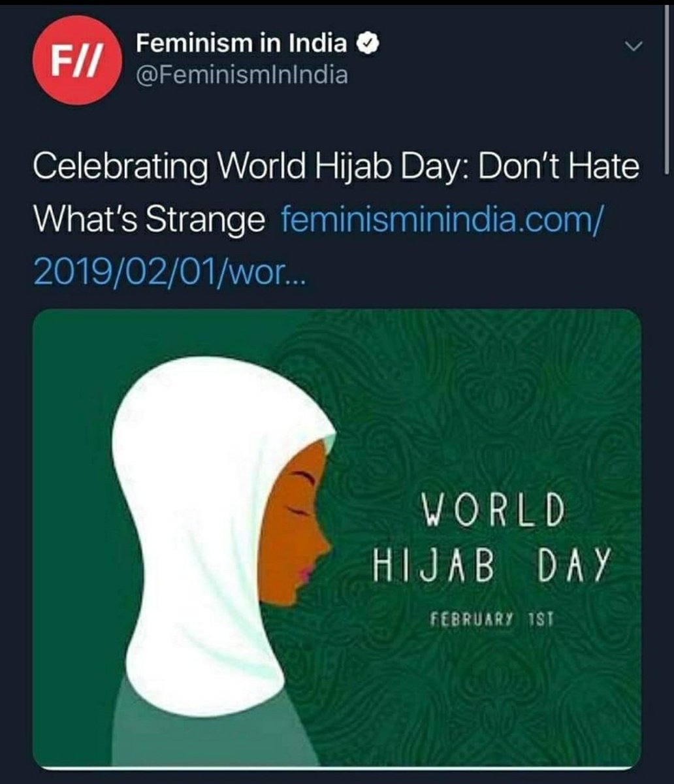
Task: Open the World Hijab Day image preview
Action: tap(337, 538)
